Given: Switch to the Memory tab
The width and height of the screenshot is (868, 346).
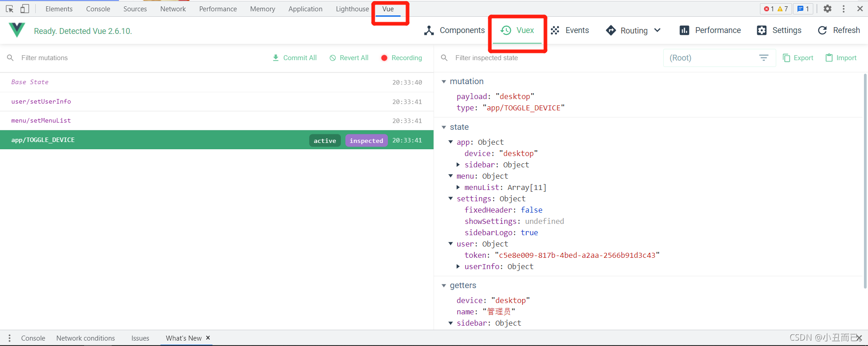Looking at the screenshot, I should coord(263,9).
